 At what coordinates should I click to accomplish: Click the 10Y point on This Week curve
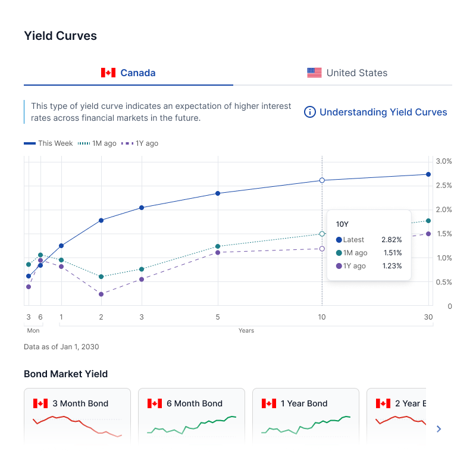tap(322, 180)
